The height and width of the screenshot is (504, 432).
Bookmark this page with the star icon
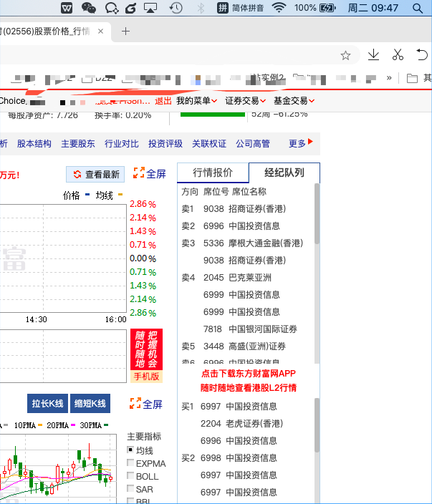345,56
